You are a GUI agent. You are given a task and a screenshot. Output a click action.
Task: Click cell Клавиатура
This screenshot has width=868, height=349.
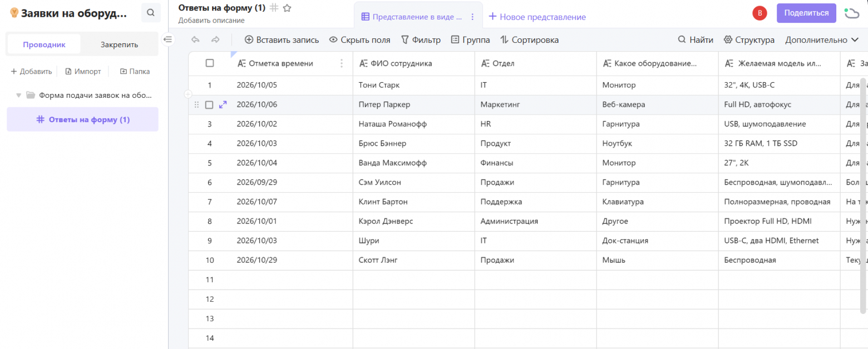tap(657, 202)
